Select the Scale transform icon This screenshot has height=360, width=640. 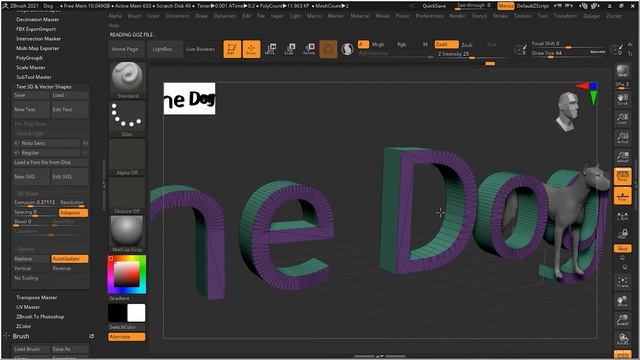click(289, 49)
